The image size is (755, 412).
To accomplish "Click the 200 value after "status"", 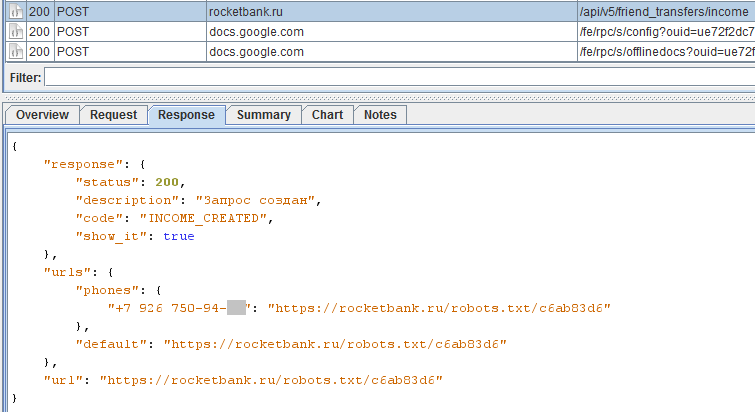I will 167,182.
